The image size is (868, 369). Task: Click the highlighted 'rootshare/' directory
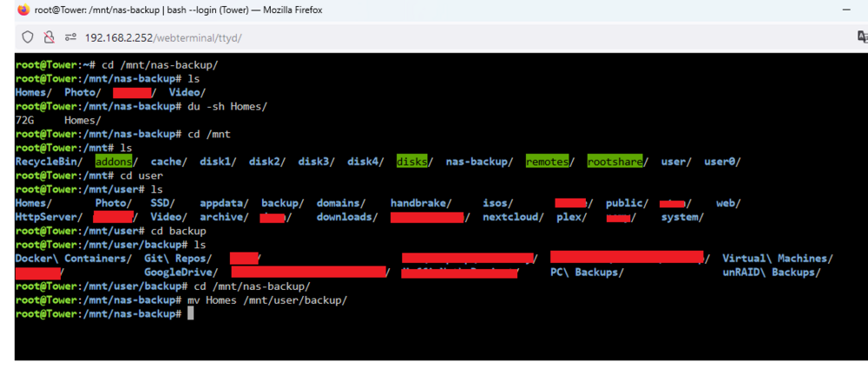coord(618,161)
